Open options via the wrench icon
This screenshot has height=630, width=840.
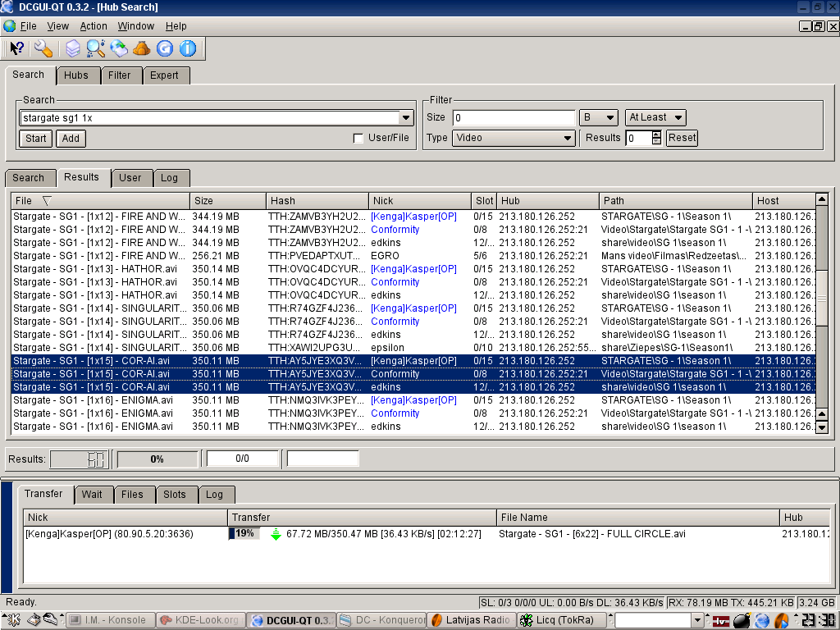point(43,48)
